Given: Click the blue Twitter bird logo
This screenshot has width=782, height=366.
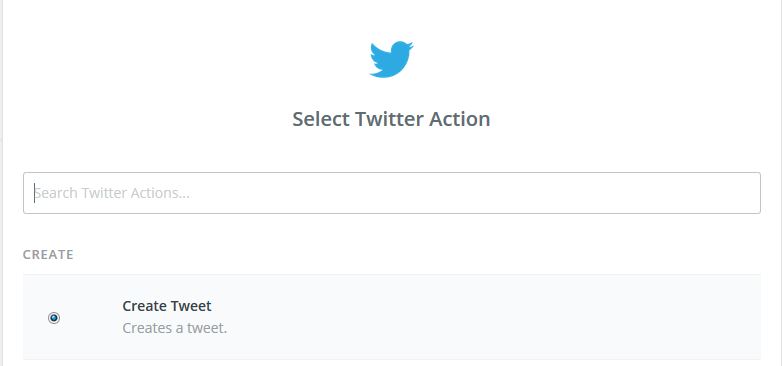Looking at the screenshot, I should coord(391,59).
